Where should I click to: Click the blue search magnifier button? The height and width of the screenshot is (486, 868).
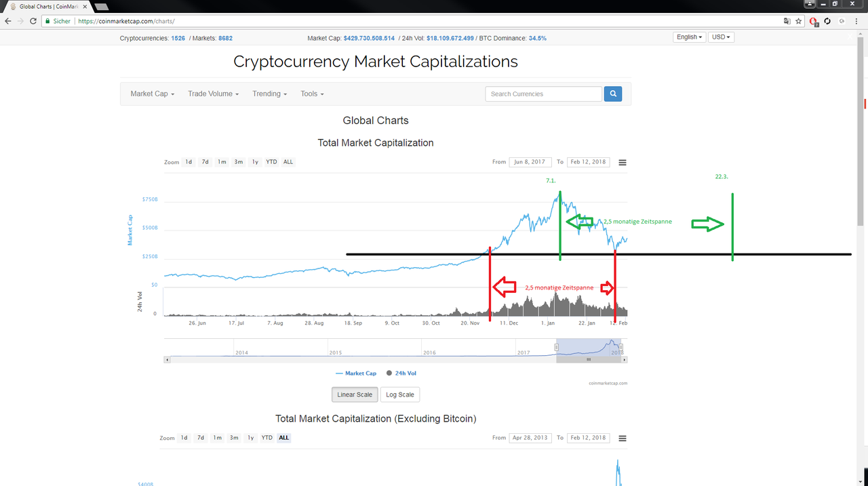[612, 94]
